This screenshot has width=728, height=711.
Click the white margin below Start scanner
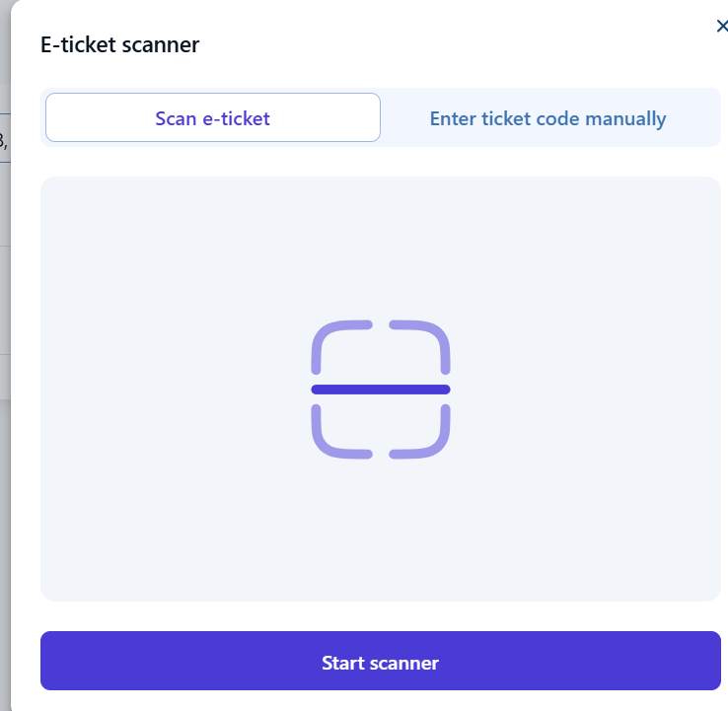click(x=381, y=701)
